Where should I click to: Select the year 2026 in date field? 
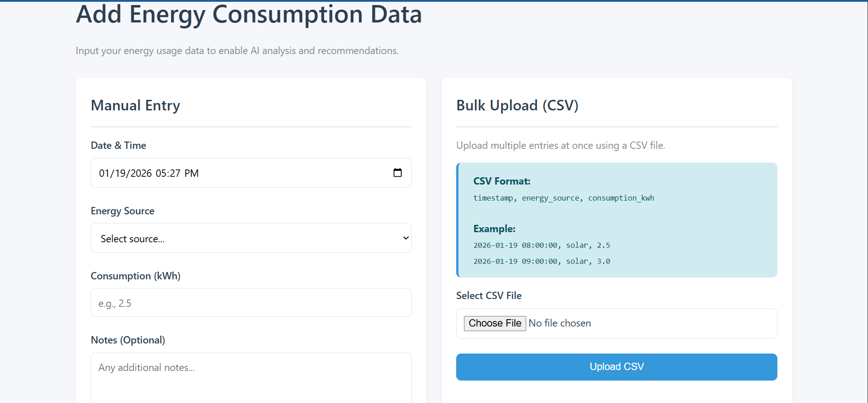141,174
